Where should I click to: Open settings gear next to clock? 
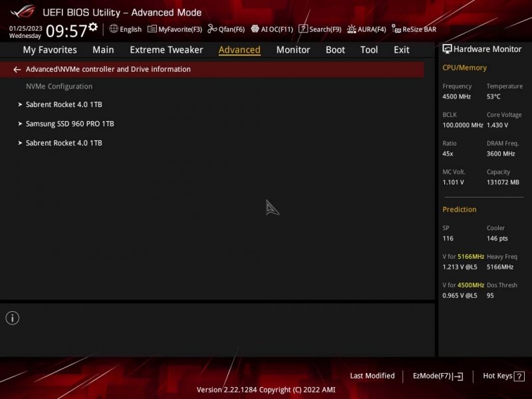click(x=93, y=27)
